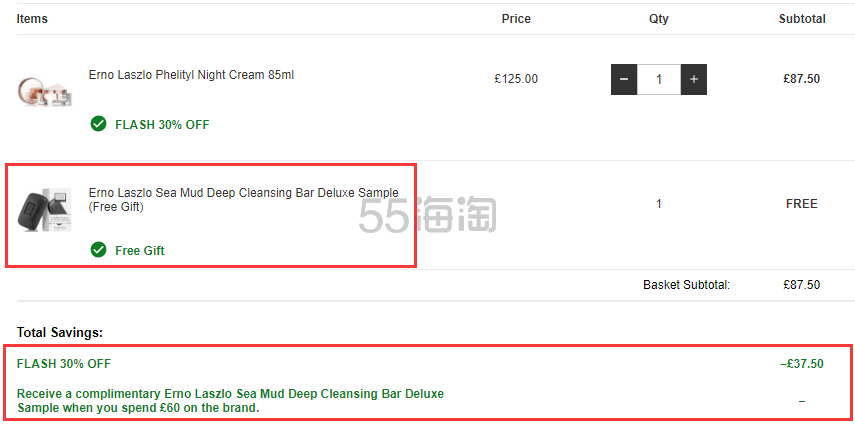Click the FLASH 30% OFF label under night cream
The height and width of the screenshot is (429, 855).
162,125
